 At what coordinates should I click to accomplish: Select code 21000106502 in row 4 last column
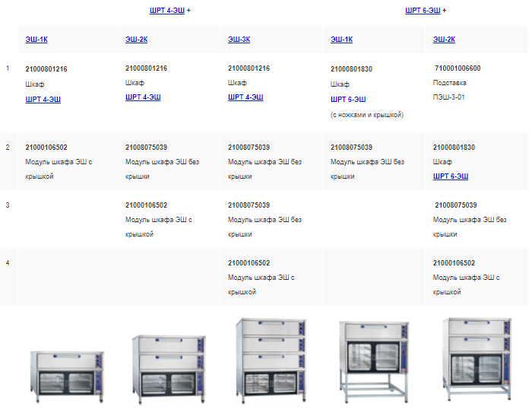(454, 263)
